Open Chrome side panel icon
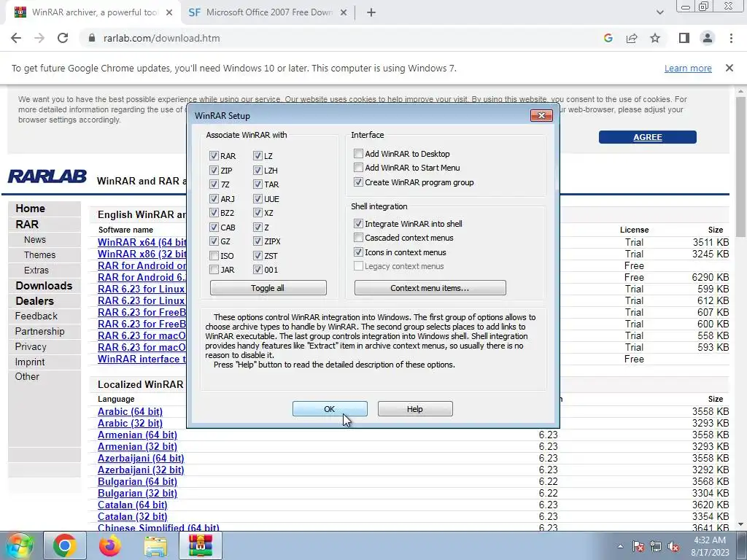 684,38
